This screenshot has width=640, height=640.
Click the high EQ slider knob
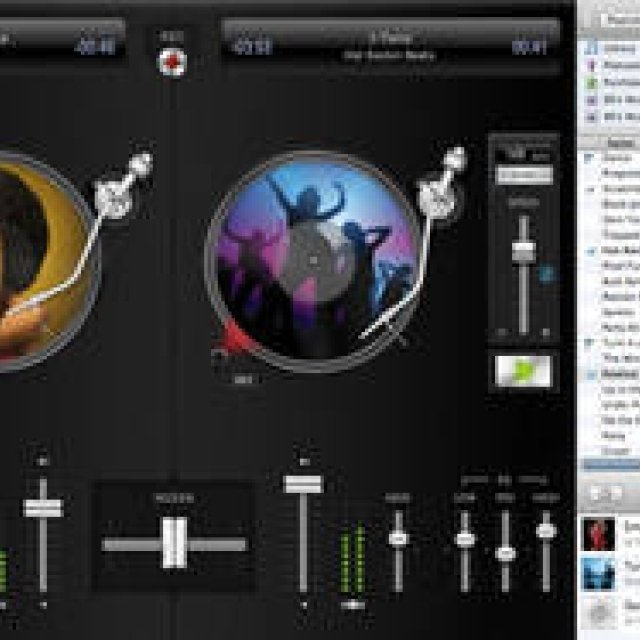click(546, 531)
